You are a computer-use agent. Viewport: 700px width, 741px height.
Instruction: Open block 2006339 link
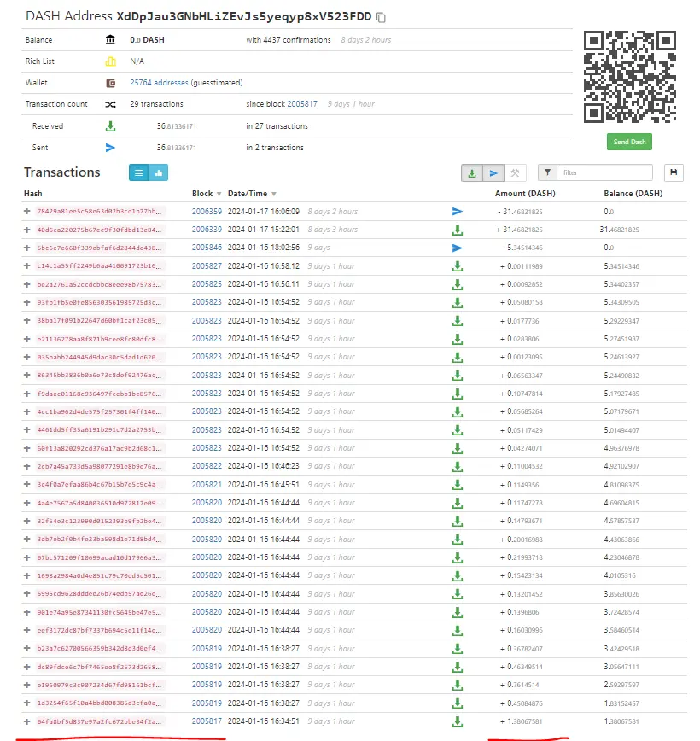(x=207, y=230)
